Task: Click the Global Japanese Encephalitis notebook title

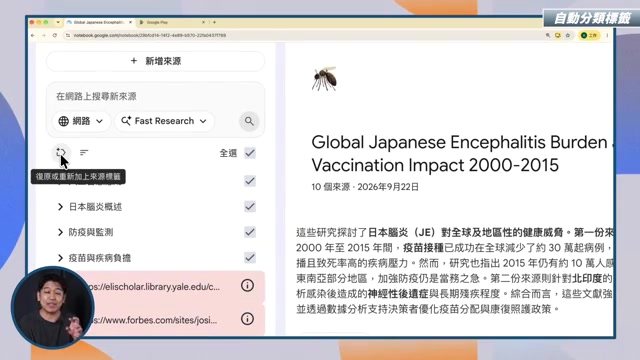Action: (x=462, y=154)
